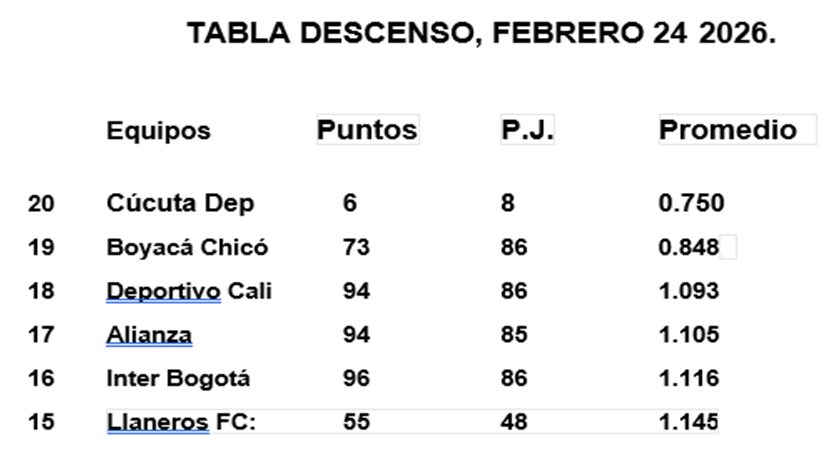This screenshot has height=463, width=826.
Task: Click Inter Bogotá's points value 96
Action: [355, 379]
